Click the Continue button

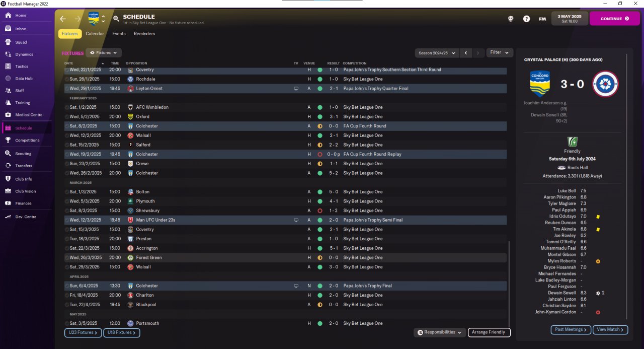point(614,19)
